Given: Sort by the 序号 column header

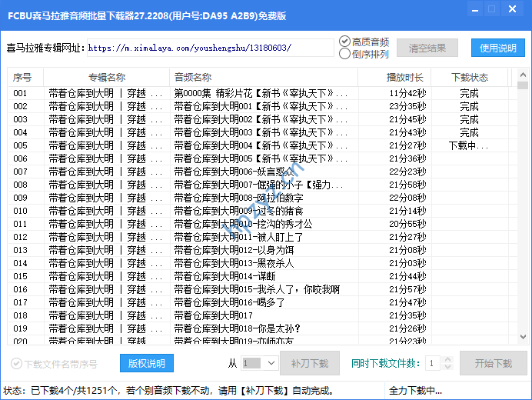Looking at the screenshot, I should pos(23,78).
